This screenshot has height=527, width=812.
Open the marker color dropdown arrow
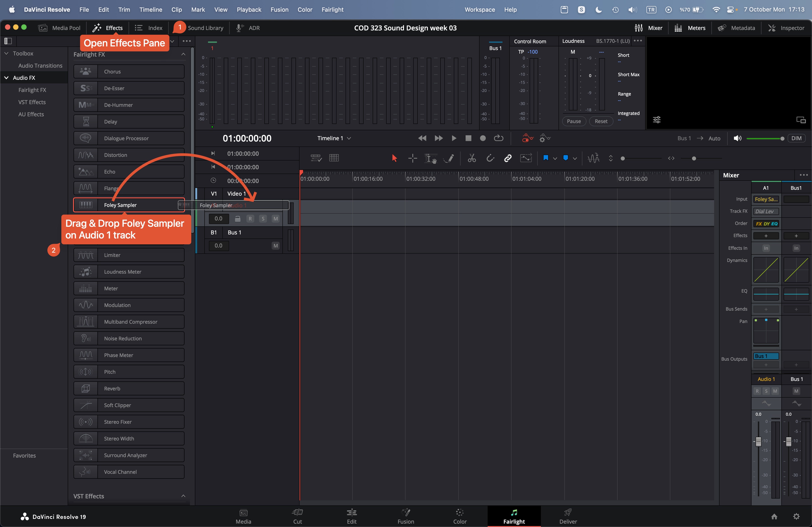pyautogui.click(x=575, y=158)
